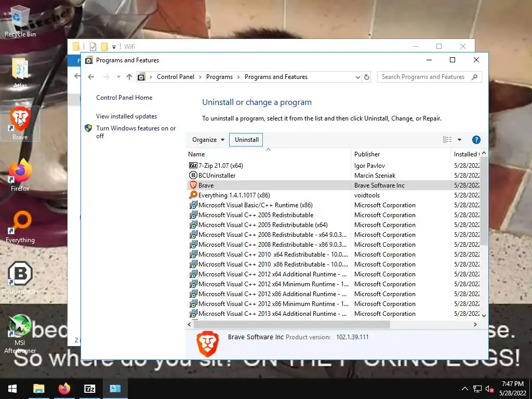Select Microsoft Visual Basic/C++ Runtime (x86)
This screenshot has height=399, width=532.
click(332, 205)
